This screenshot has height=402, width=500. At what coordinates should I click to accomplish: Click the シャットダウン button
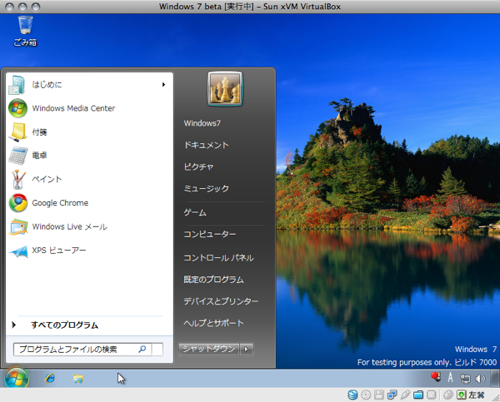pyautogui.click(x=209, y=349)
